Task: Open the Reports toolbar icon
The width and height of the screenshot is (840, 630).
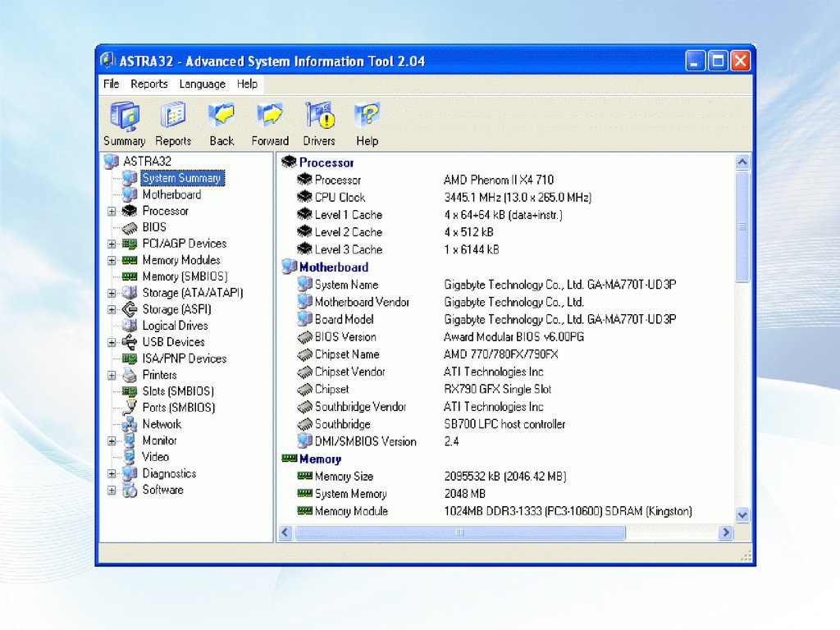Action: [x=173, y=116]
